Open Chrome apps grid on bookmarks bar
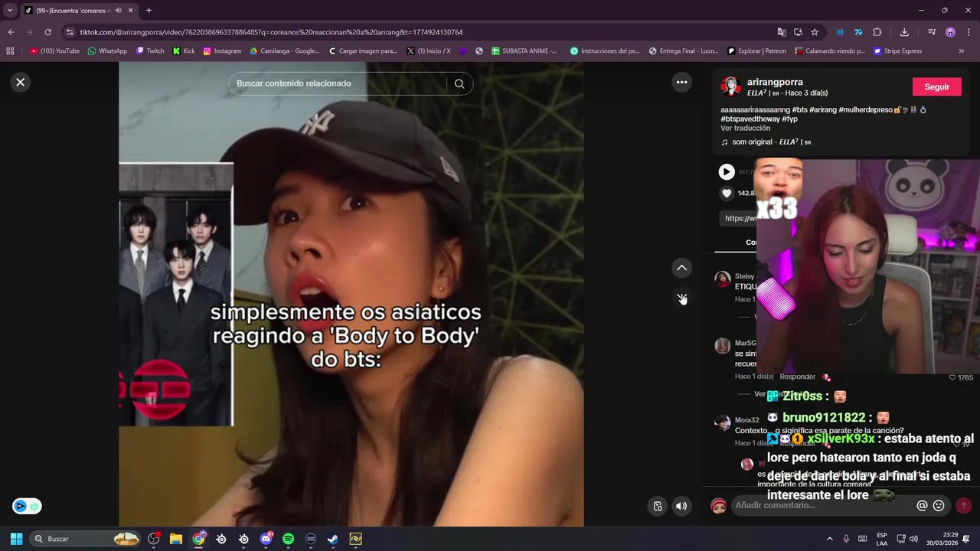This screenshot has height=551, width=980. (x=10, y=51)
